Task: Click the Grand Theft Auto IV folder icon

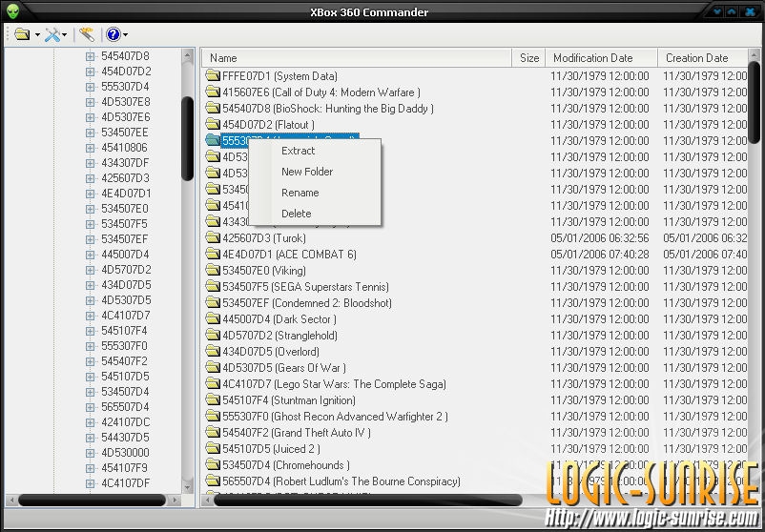Action: coord(213,432)
